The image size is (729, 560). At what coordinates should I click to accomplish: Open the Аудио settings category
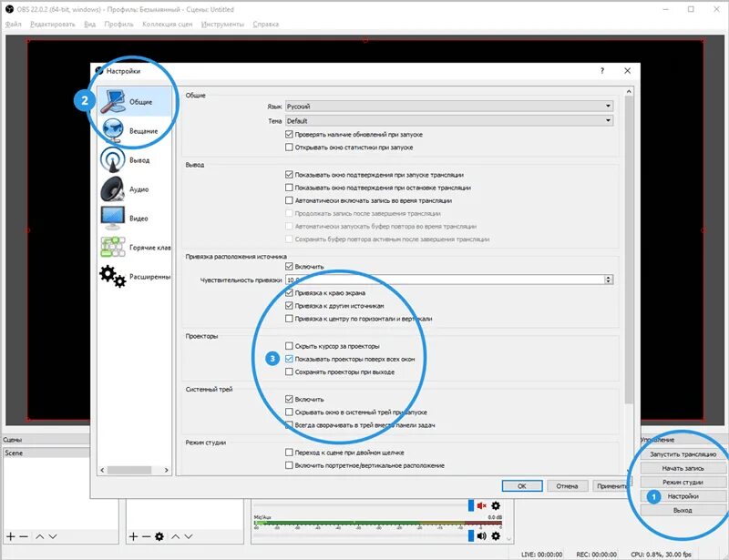coord(134,189)
